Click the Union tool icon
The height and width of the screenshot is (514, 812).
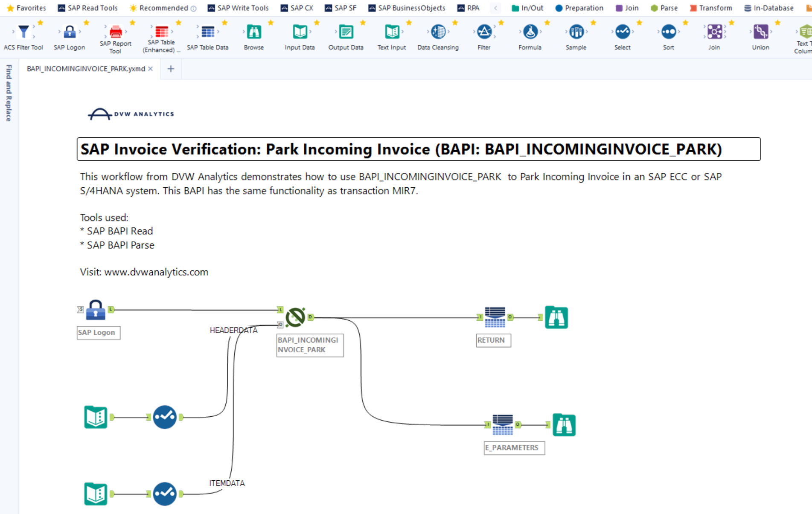tap(760, 32)
